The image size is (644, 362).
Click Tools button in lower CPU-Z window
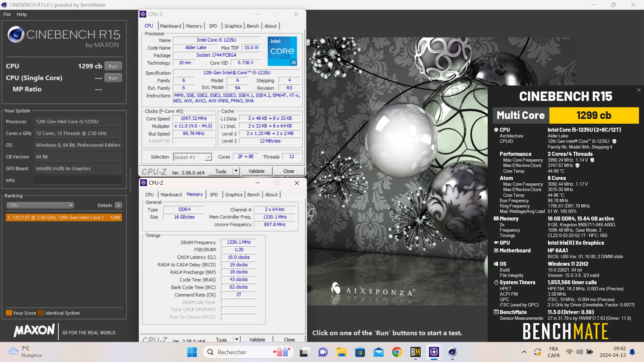coord(221,339)
